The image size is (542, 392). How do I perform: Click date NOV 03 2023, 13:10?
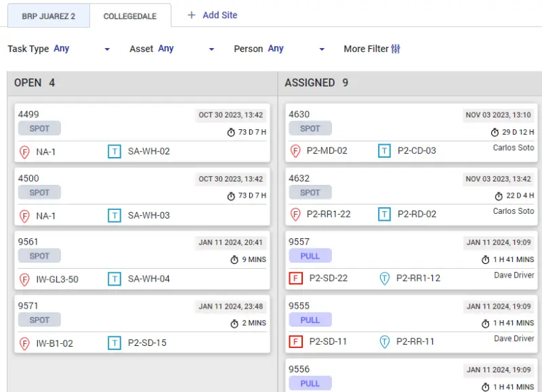[x=498, y=115]
